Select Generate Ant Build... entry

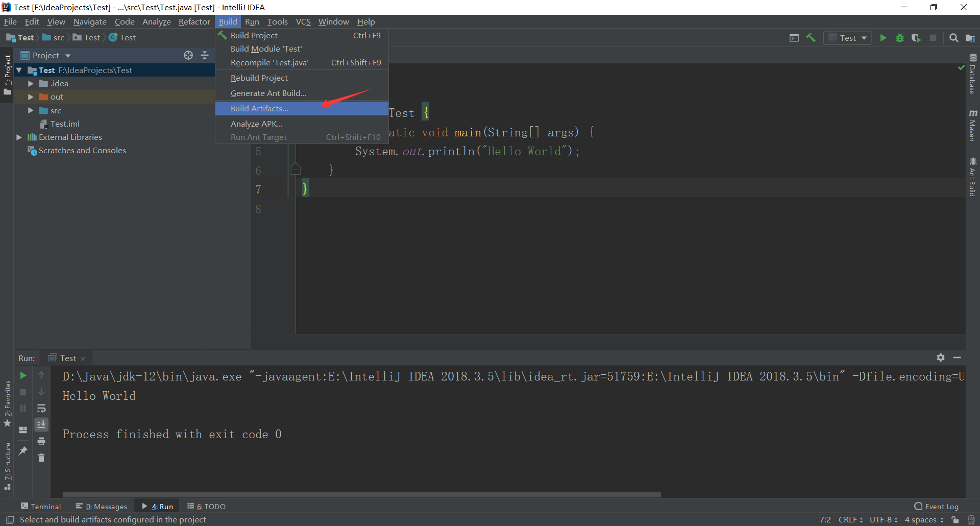(x=302, y=93)
